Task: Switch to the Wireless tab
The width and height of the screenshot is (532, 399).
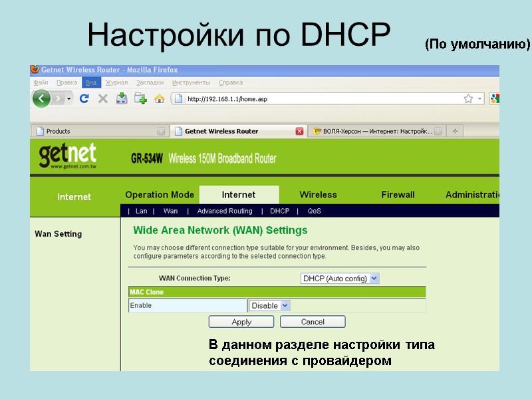Action: pyautogui.click(x=318, y=194)
